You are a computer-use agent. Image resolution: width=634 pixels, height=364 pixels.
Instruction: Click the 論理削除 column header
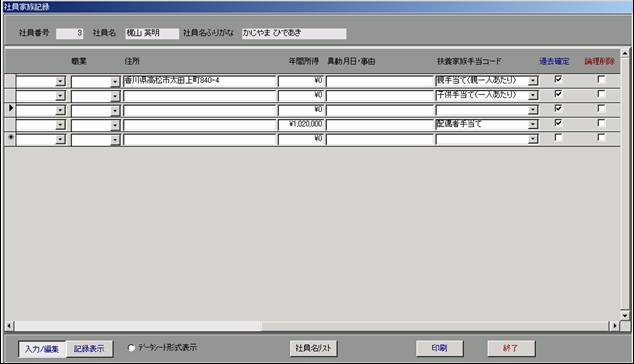tap(599, 61)
